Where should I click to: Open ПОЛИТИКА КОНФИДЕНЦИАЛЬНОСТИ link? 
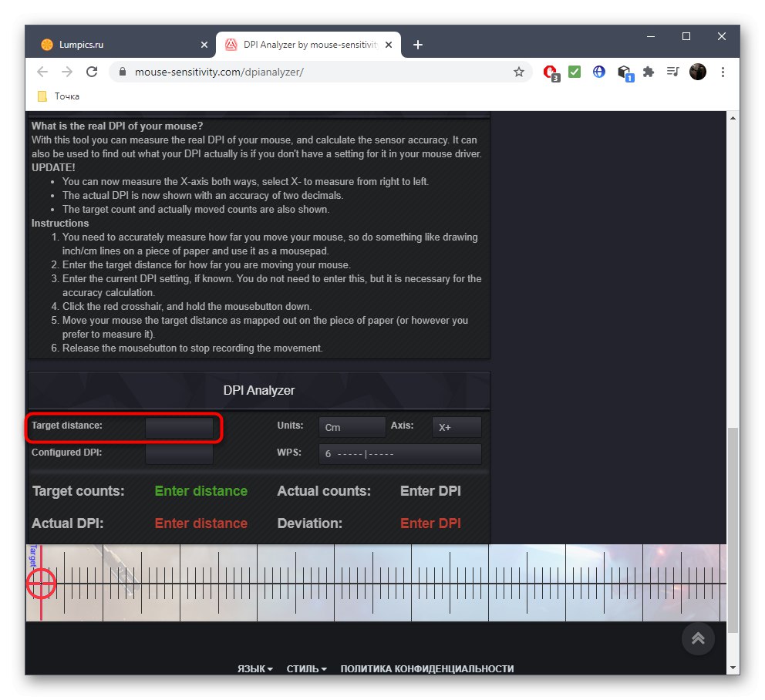427,668
